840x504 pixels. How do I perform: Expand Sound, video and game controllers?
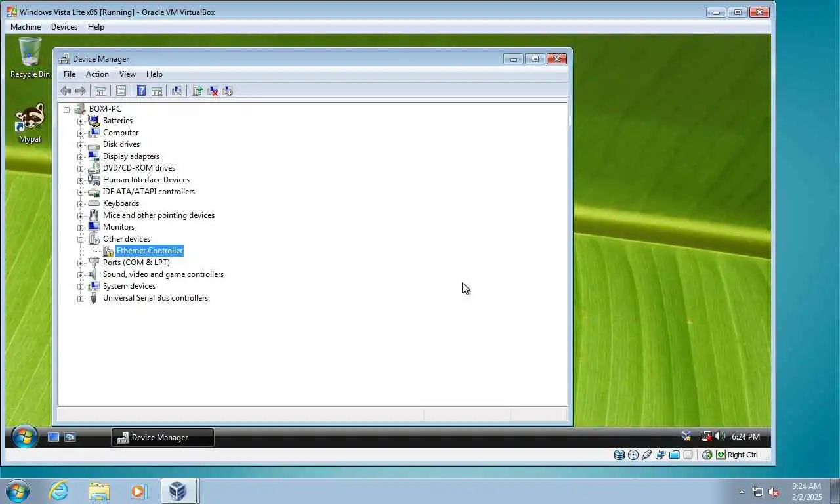click(x=80, y=275)
